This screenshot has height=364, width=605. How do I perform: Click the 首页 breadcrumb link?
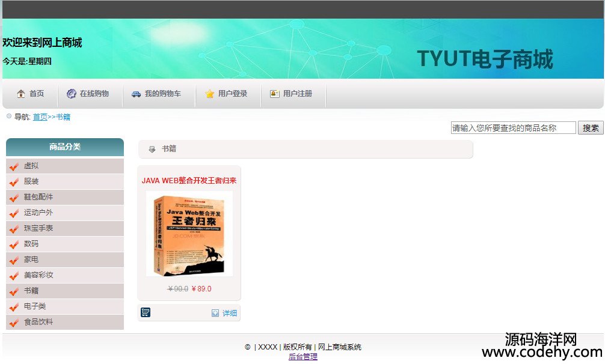(x=40, y=117)
